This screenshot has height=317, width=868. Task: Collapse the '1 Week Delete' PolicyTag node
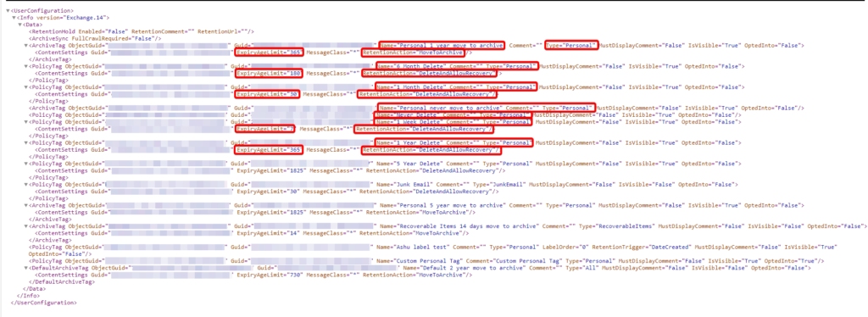pos(26,122)
